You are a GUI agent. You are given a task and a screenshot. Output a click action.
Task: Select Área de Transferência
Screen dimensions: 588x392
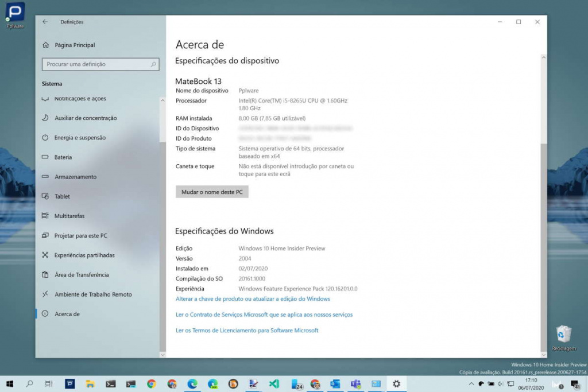82,275
